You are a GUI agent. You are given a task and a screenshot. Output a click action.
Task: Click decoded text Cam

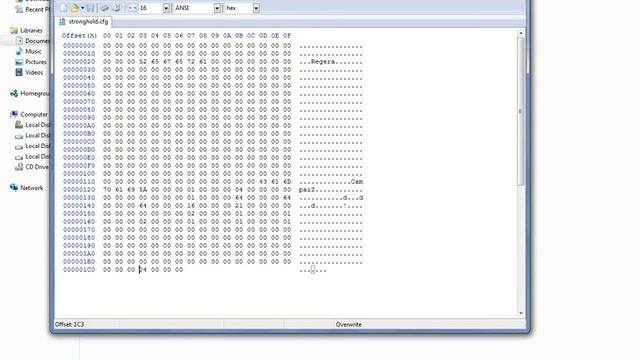click(357, 182)
